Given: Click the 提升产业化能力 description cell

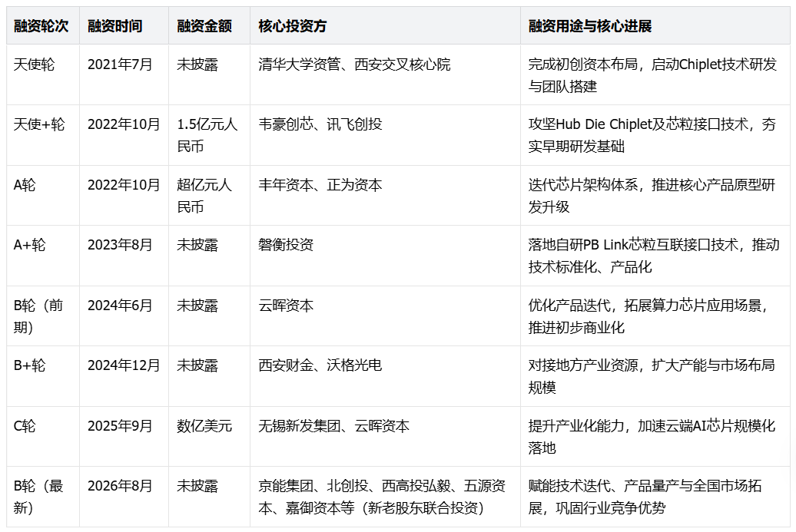Looking at the screenshot, I should [x=655, y=436].
